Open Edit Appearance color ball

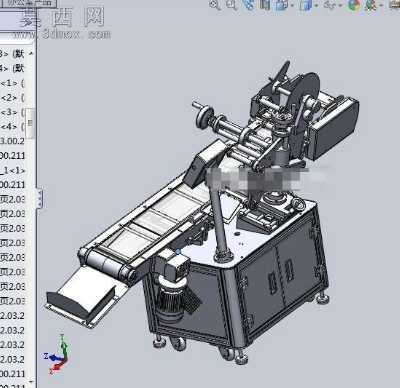point(354,5)
